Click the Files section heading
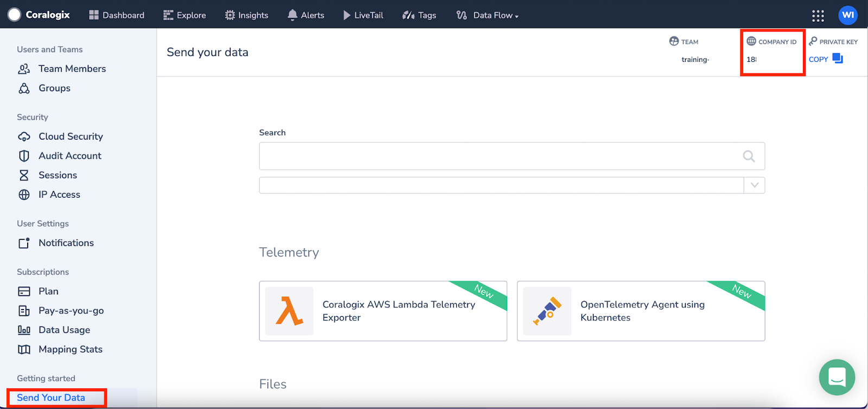 pyautogui.click(x=273, y=384)
